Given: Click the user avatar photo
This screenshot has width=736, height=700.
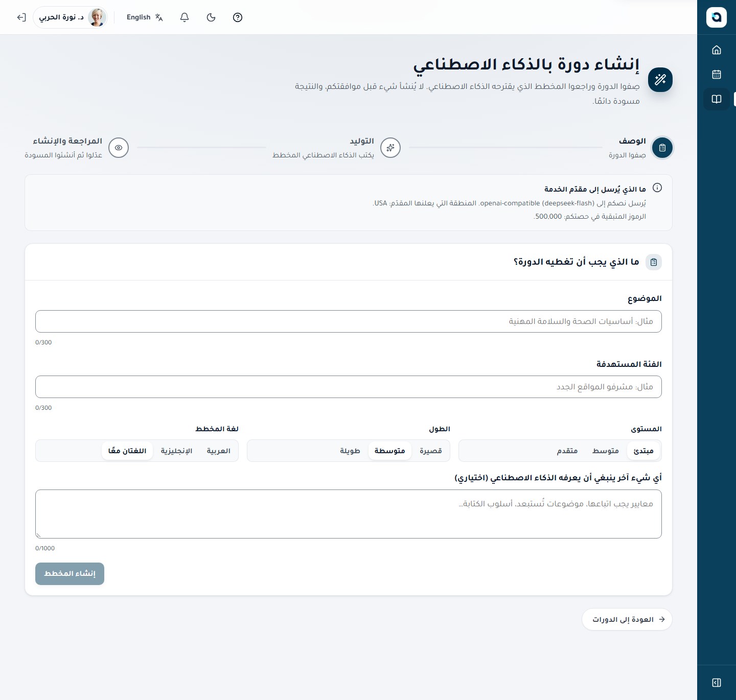Looking at the screenshot, I should coord(97,17).
